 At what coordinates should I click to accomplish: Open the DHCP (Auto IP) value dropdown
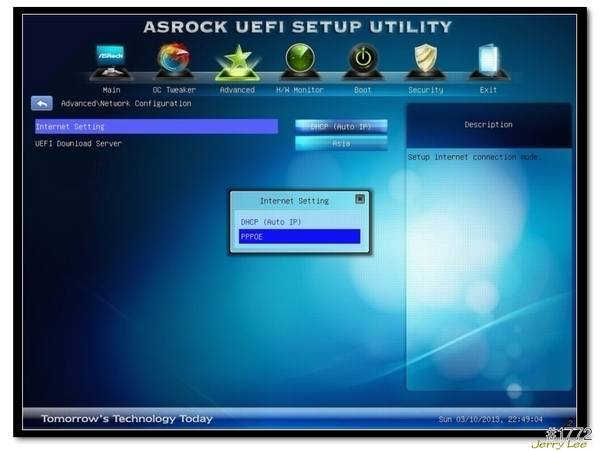(x=341, y=127)
